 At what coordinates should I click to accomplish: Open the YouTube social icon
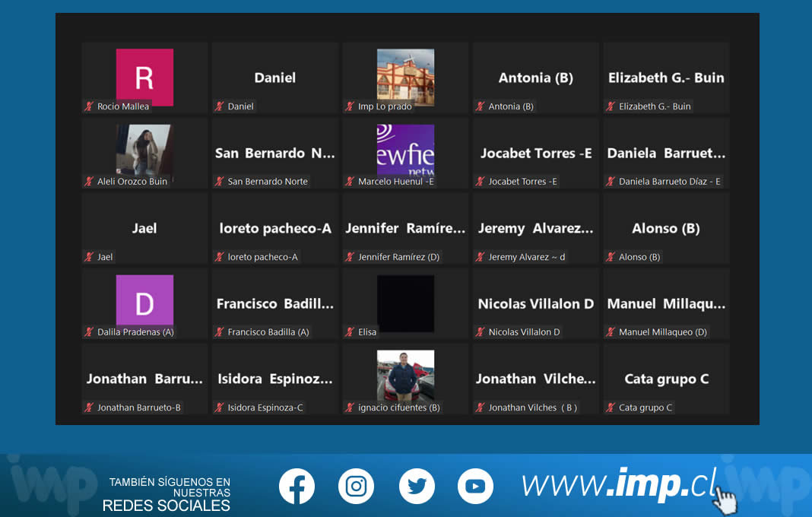[x=475, y=486]
